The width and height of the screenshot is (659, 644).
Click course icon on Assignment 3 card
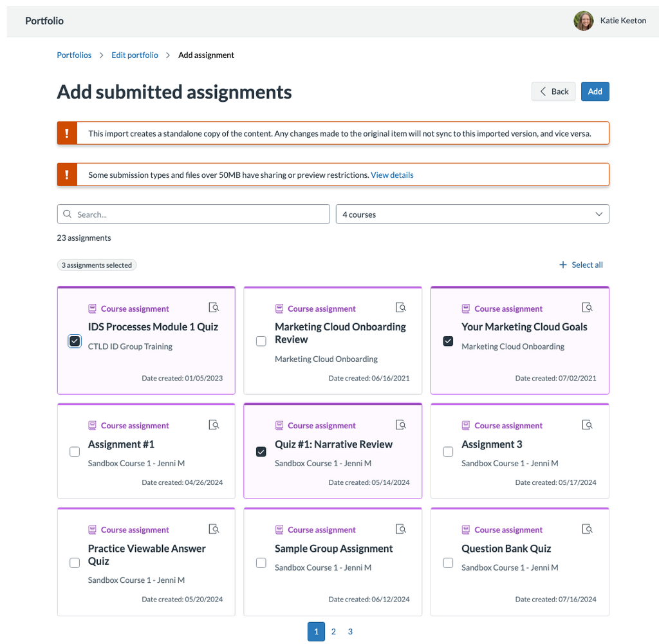466,426
